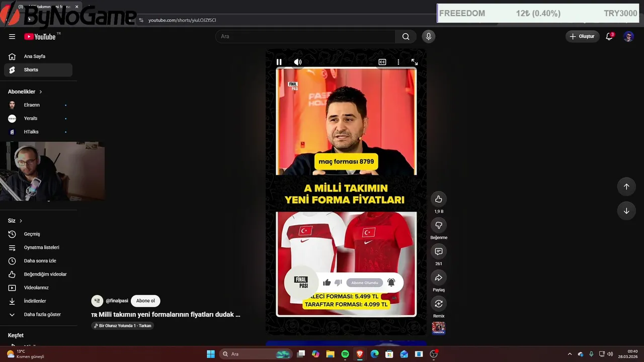
Task: View site information icon in address bar
Action: (141, 20)
